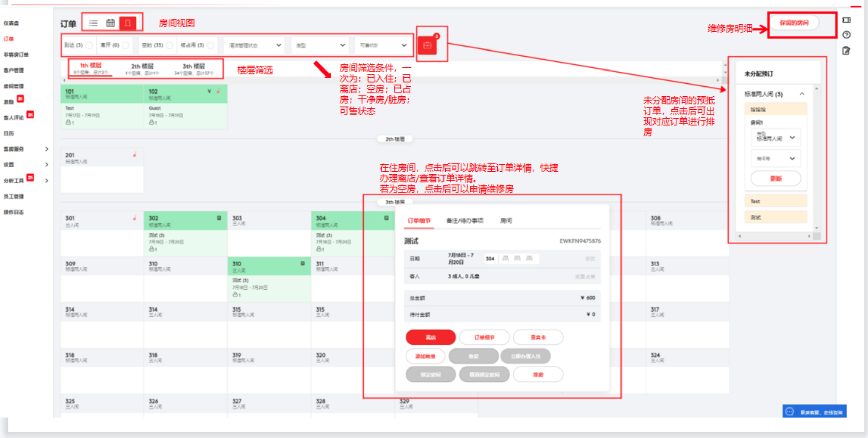868x438 pixels.
Task: Click the edit note icon at right
Action: pyautogui.click(x=846, y=51)
